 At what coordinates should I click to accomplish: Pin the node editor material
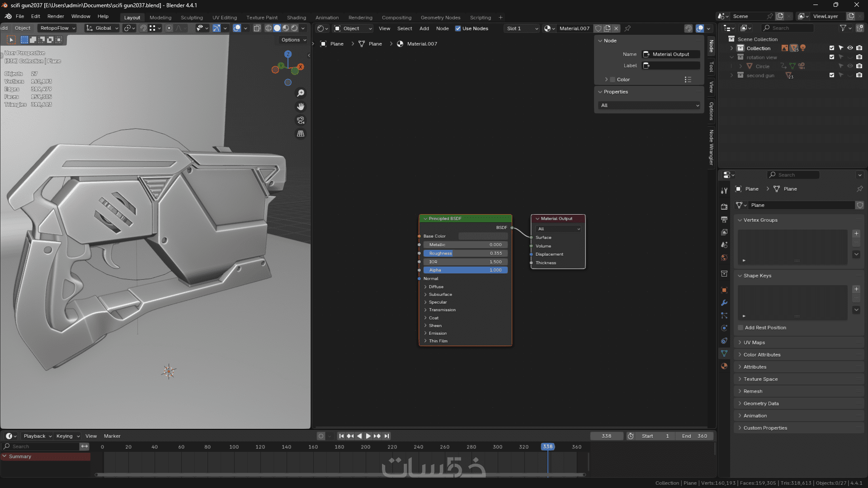click(627, 28)
